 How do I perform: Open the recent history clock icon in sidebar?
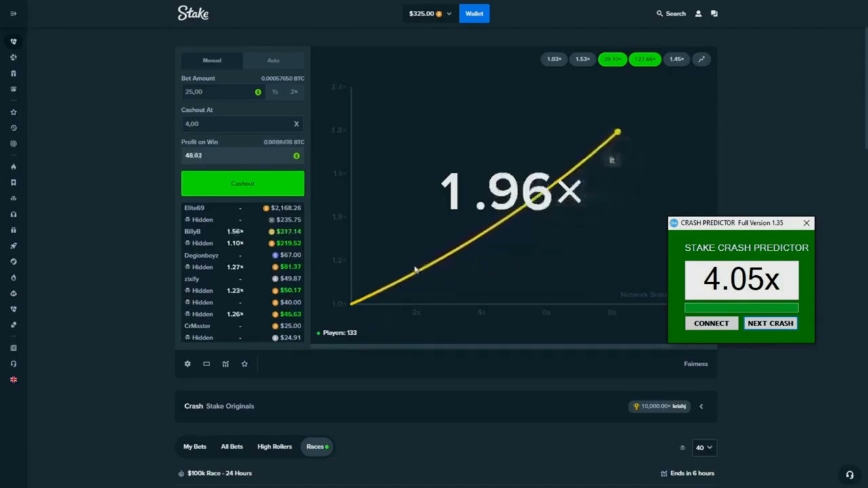13,128
